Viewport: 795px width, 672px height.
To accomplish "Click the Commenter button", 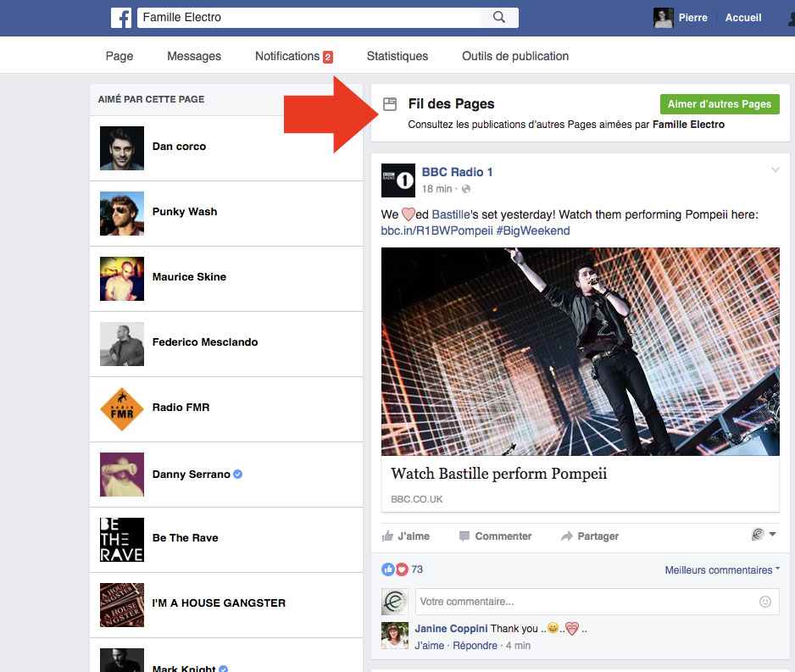I will [495, 536].
